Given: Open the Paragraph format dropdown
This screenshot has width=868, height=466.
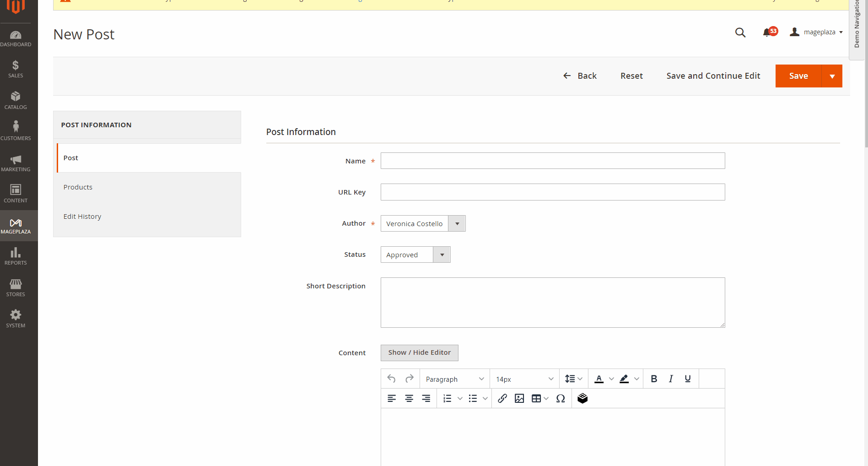Looking at the screenshot, I should pos(454,379).
